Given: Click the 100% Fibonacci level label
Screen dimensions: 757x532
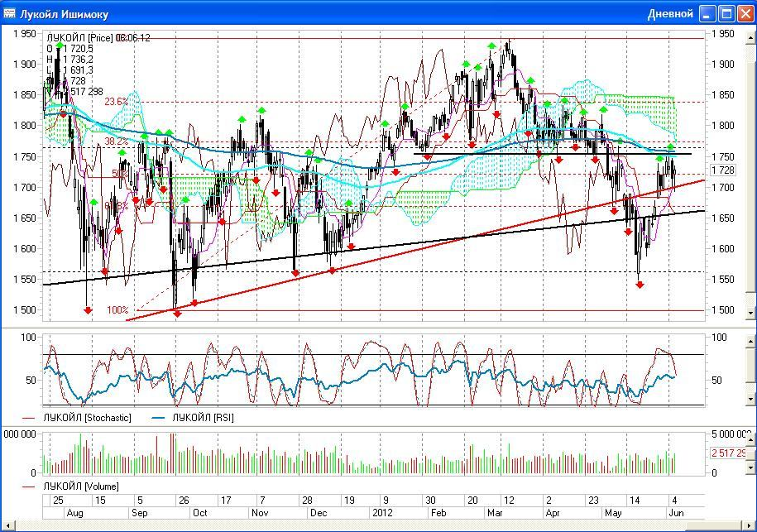Looking at the screenshot, I should (117, 310).
